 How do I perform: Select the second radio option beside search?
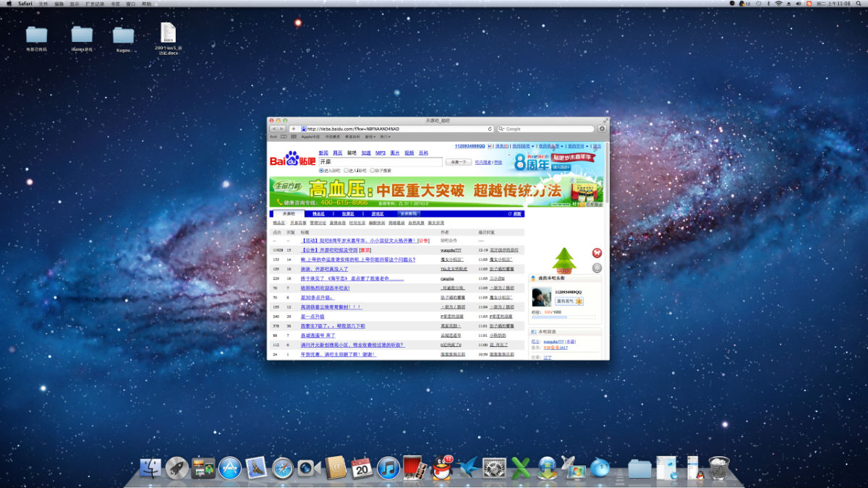[x=346, y=171]
